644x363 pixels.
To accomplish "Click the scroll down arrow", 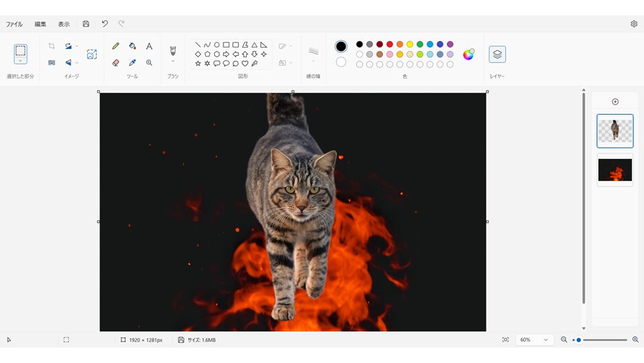I will click(x=584, y=329).
